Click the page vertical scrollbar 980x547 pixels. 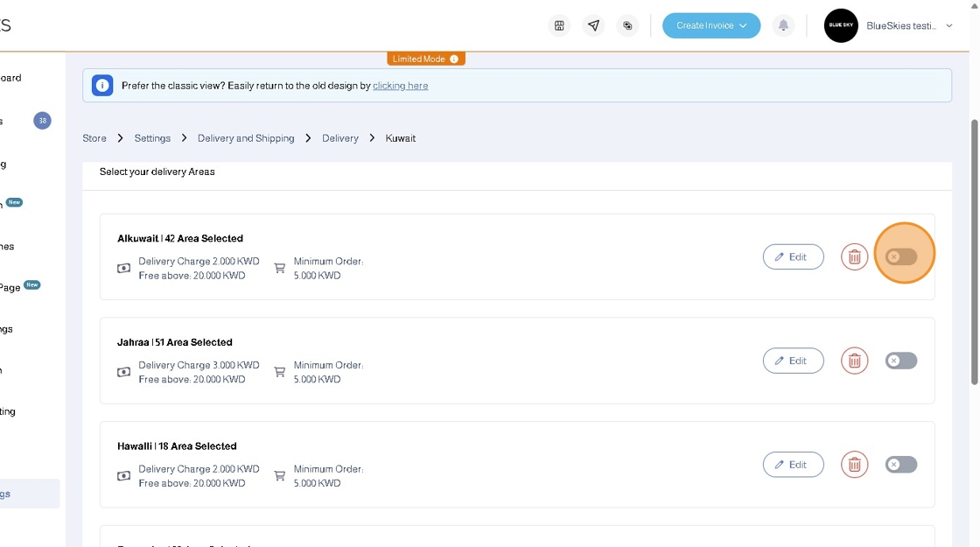(x=974, y=250)
